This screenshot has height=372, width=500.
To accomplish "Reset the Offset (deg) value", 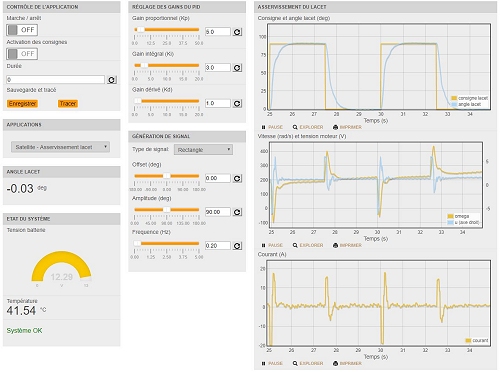I will click(237, 178).
